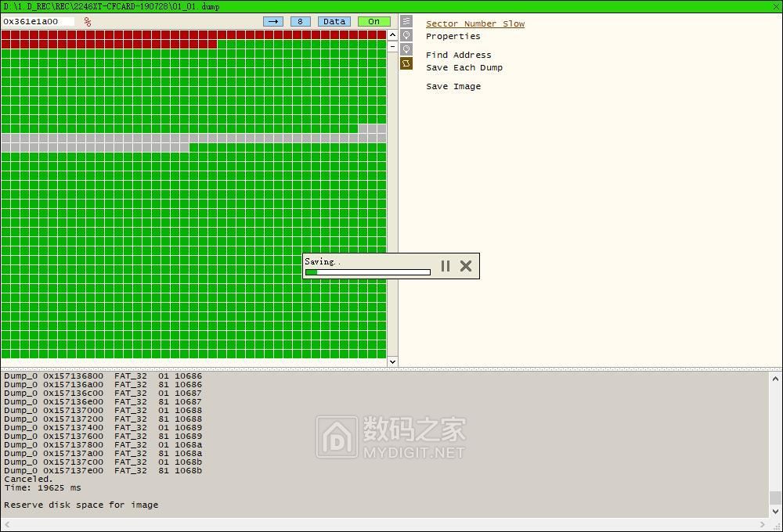Select the log line 0x157137800

[103, 444]
